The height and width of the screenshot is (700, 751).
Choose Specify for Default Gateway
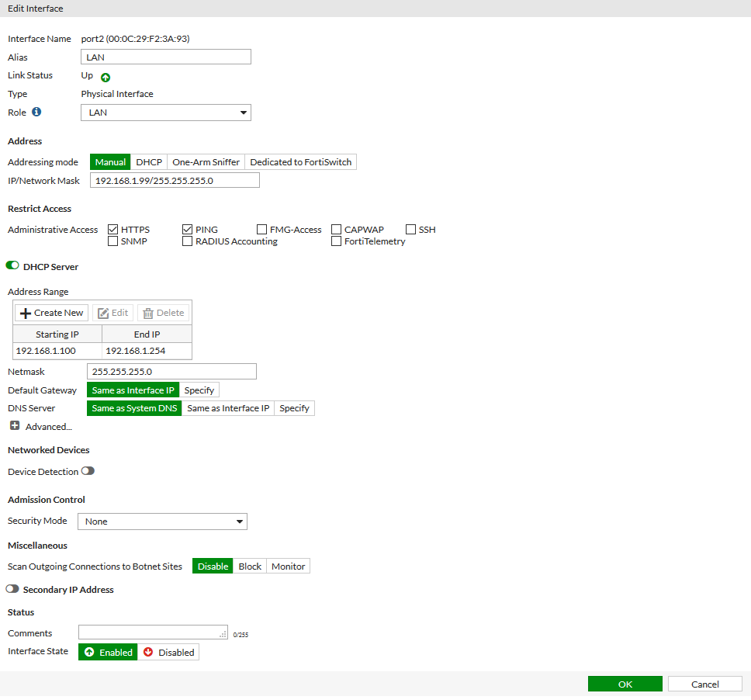click(x=199, y=390)
